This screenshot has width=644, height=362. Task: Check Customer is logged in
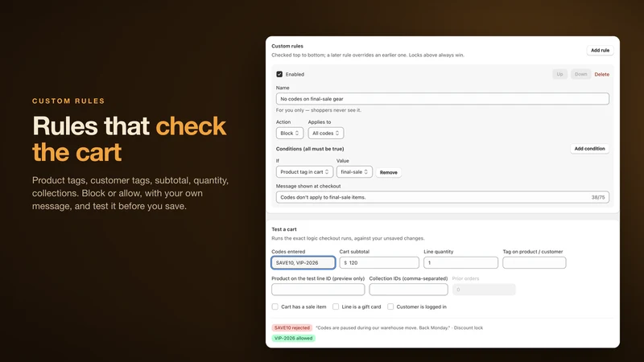tap(390, 306)
